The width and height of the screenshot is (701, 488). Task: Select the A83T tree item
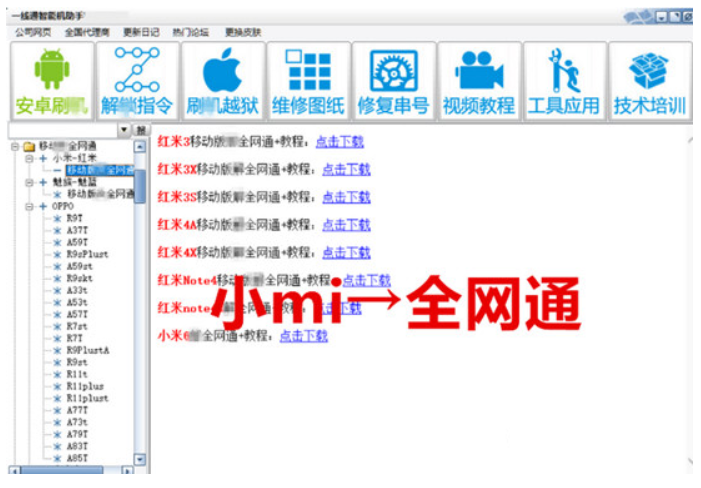(x=77, y=446)
